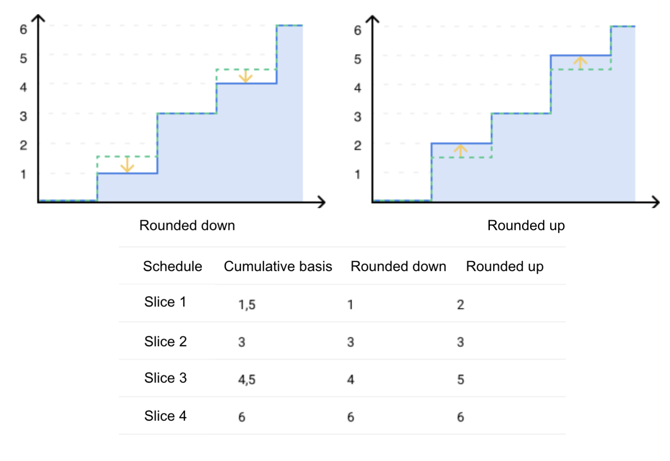Click the upper orange up arrow in right chart

[x=580, y=62]
